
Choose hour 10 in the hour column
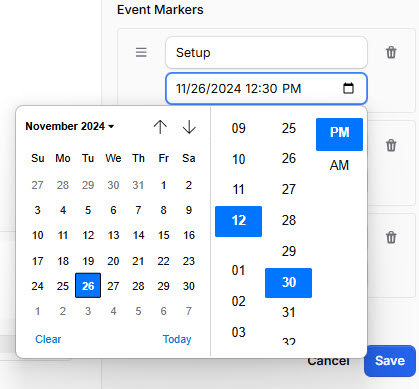coord(238,159)
